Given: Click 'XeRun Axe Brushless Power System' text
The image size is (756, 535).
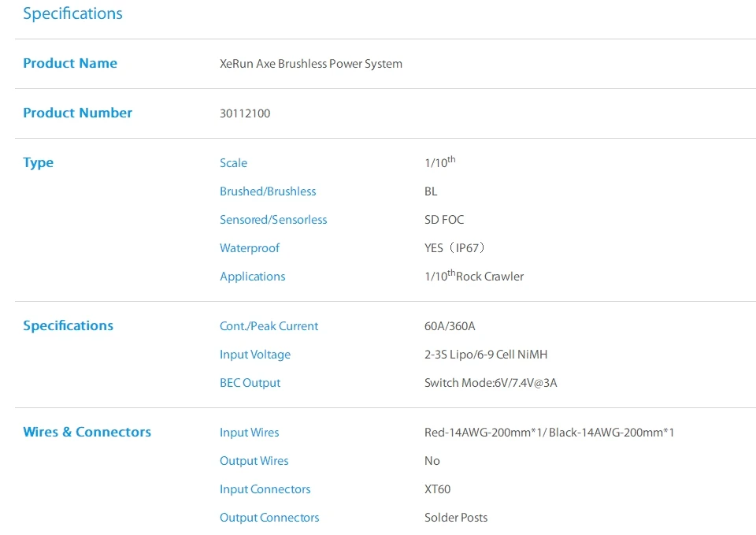Looking at the screenshot, I should pos(311,64).
